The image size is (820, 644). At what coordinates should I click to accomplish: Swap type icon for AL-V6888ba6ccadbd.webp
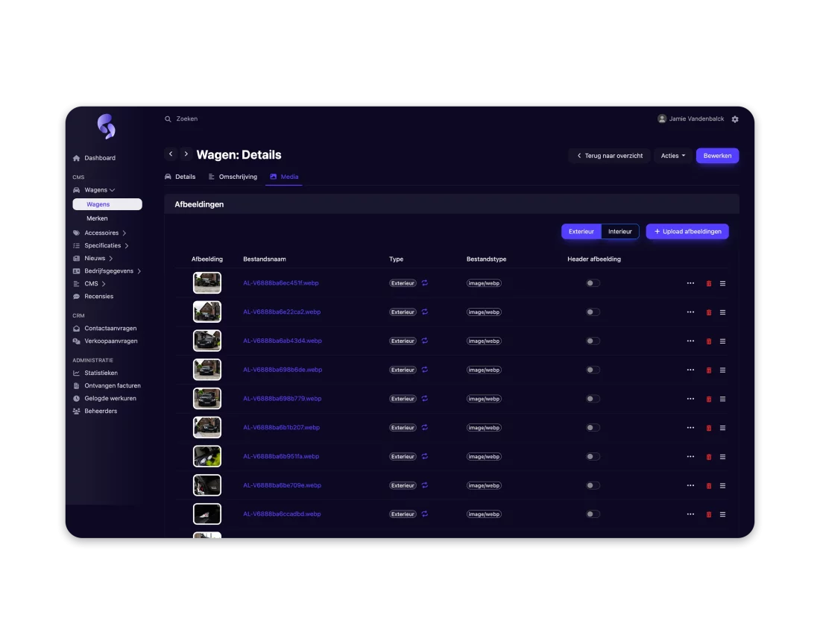pos(425,514)
